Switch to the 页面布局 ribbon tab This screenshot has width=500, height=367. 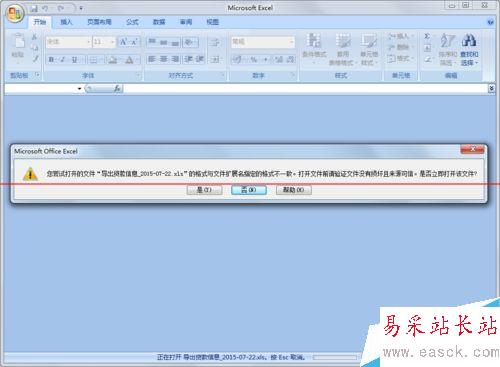tap(99, 22)
